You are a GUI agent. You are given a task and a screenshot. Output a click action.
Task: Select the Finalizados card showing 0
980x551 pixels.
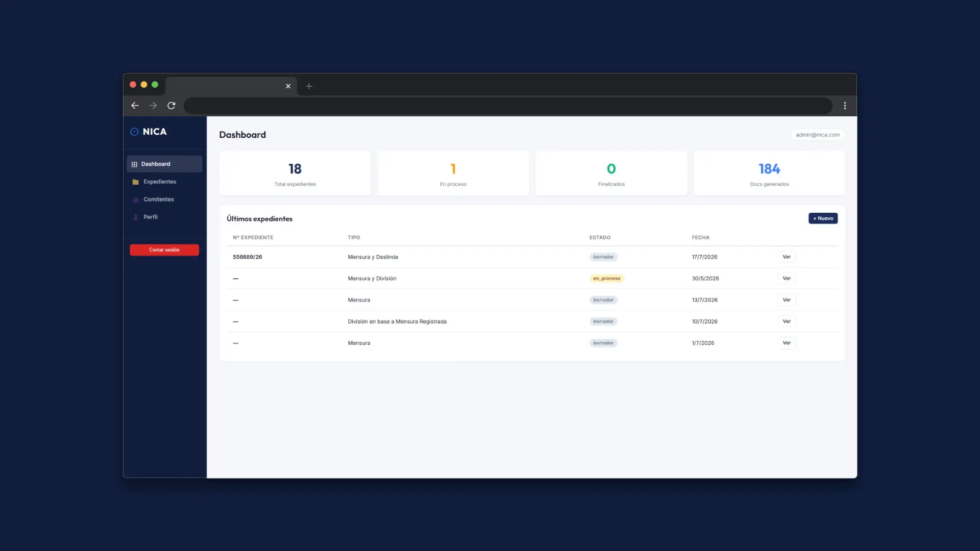tap(611, 173)
